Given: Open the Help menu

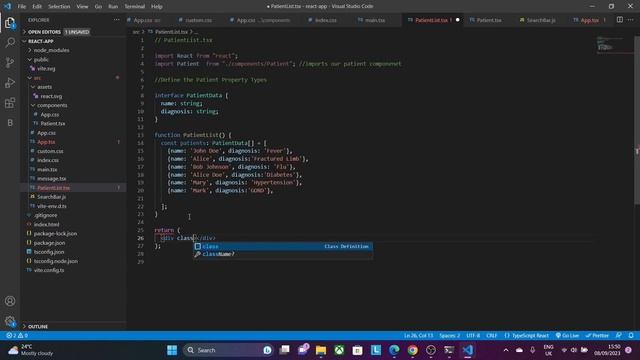Looking at the screenshot, I should tap(157, 7).
